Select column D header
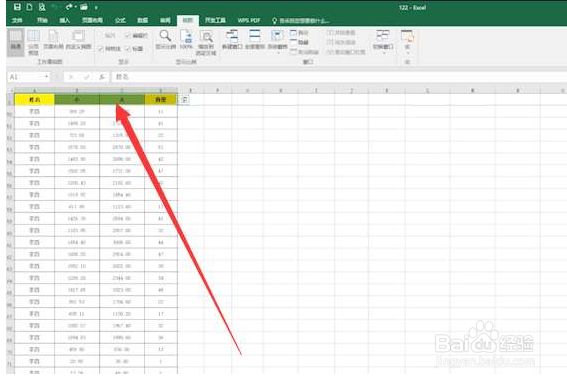 [161, 90]
